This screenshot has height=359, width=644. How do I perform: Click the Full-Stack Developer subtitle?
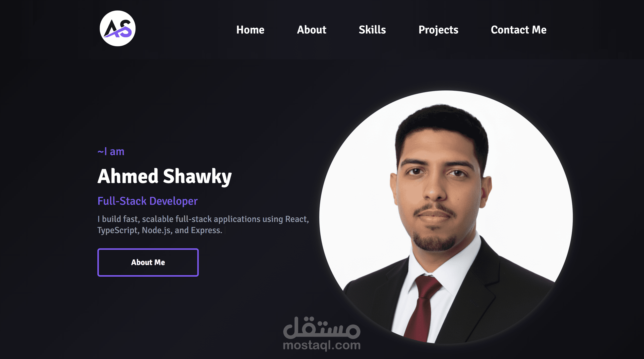[x=148, y=201]
